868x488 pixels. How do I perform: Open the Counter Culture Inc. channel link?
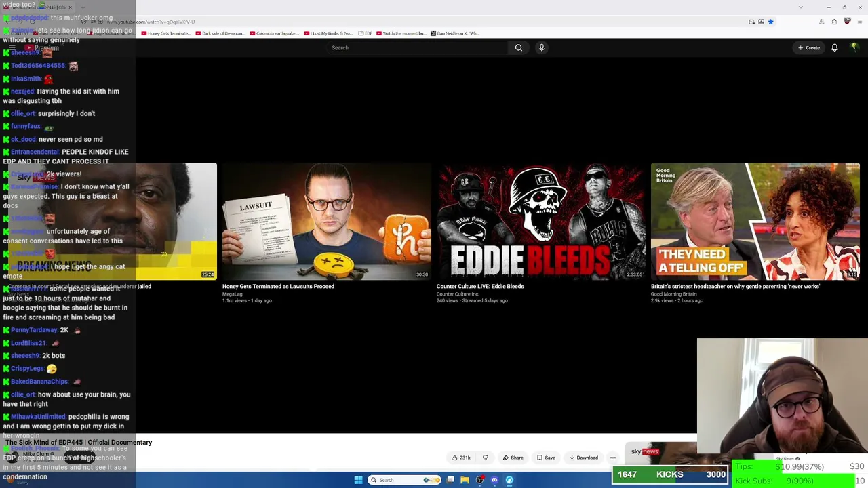coord(458,294)
